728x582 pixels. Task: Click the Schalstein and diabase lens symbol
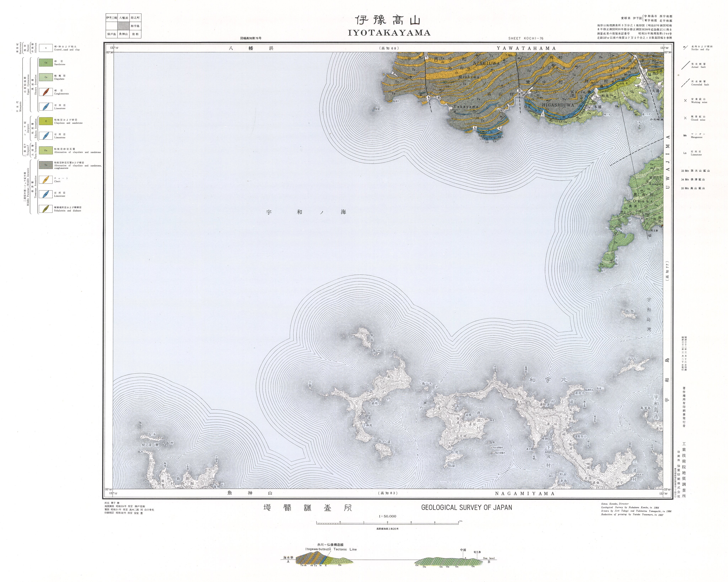(x=45, y=209)
